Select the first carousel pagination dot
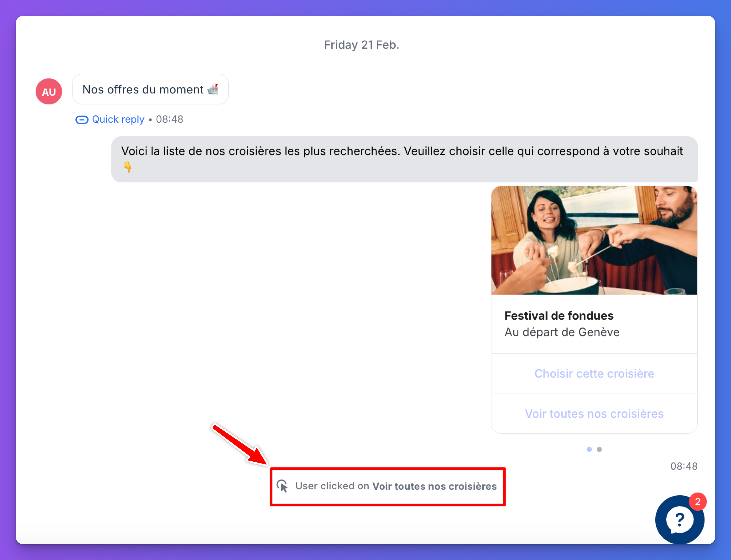The image size is (731, 560). point(589,449)
